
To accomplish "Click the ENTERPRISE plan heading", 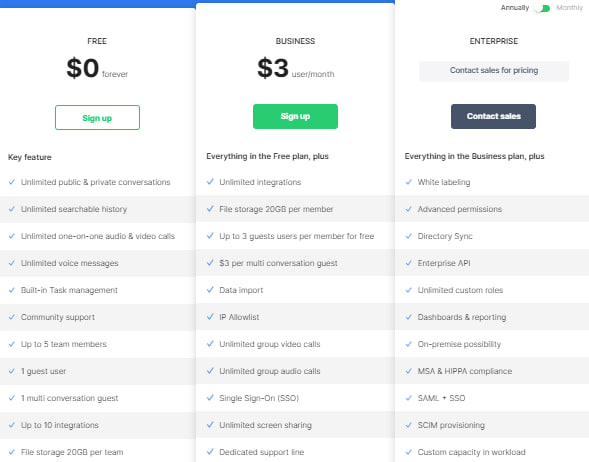I will coord(494,41).
